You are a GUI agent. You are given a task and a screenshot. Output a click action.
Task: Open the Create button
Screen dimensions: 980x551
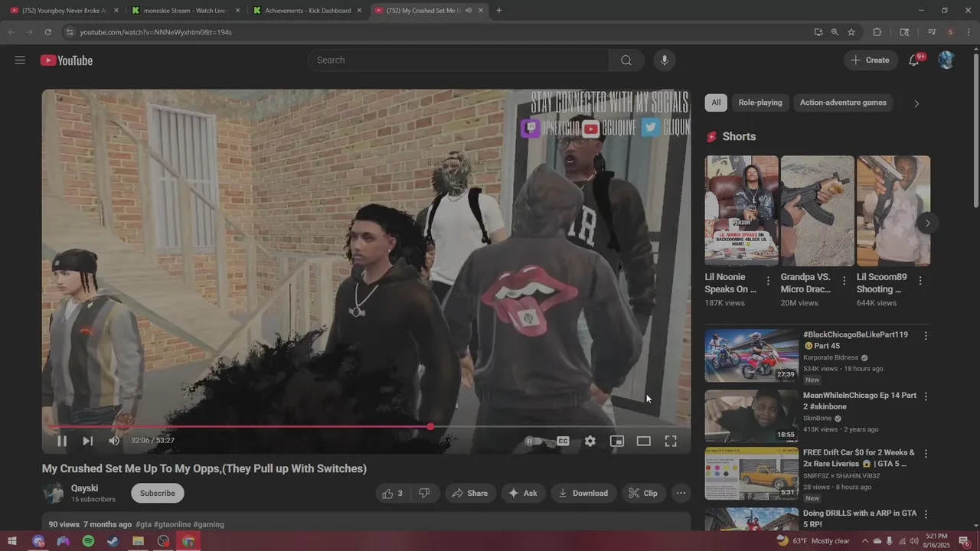[x=871, y=60]
